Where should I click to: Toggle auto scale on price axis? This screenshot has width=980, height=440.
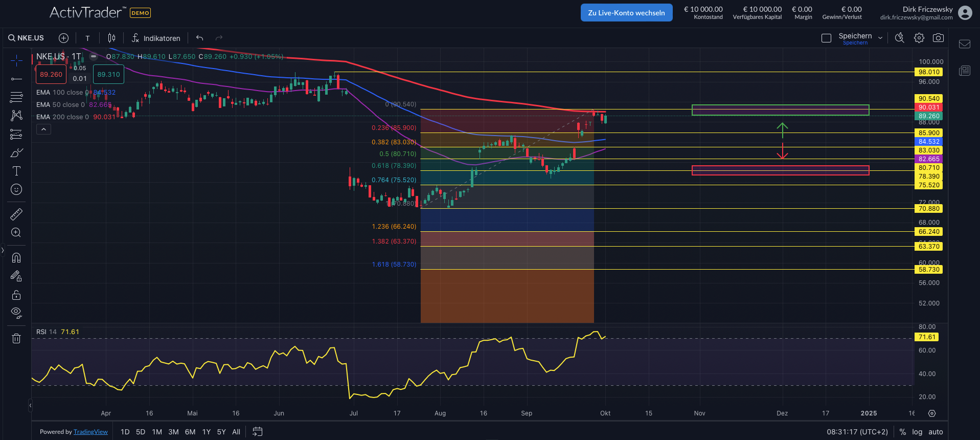click(x=936, y=432)
